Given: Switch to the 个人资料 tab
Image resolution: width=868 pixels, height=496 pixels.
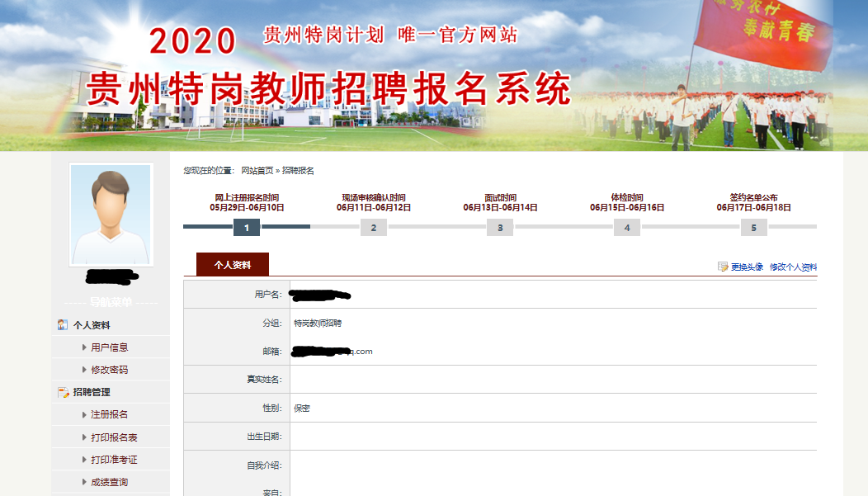Looking at the screenshot, I should coord(232,265).
